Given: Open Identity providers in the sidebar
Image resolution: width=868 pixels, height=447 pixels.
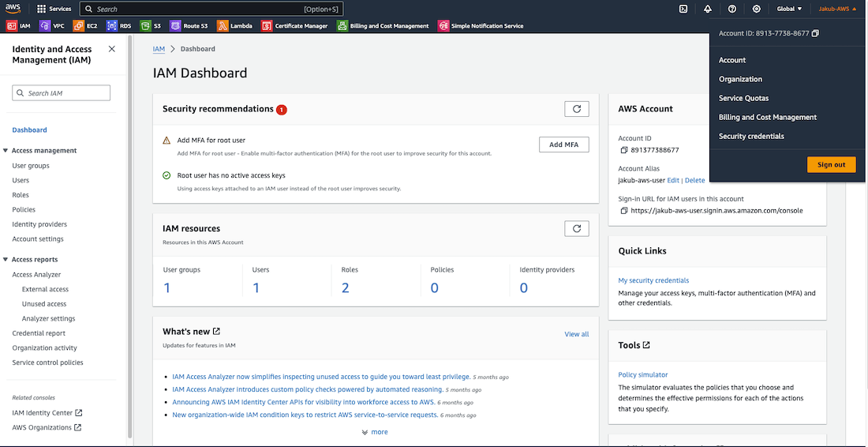Looking at the screenshot, I should tap(39, 224).
